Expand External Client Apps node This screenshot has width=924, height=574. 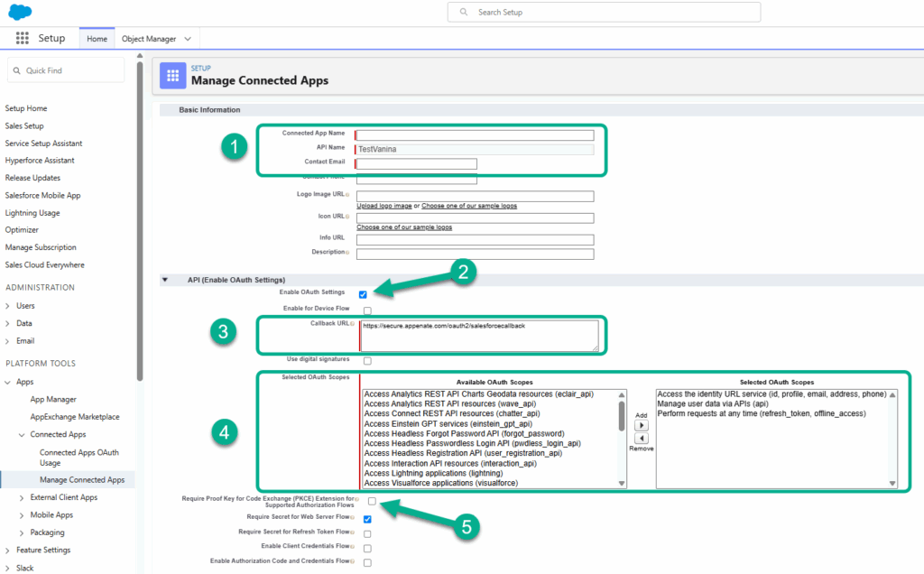(x=22, y=498)
